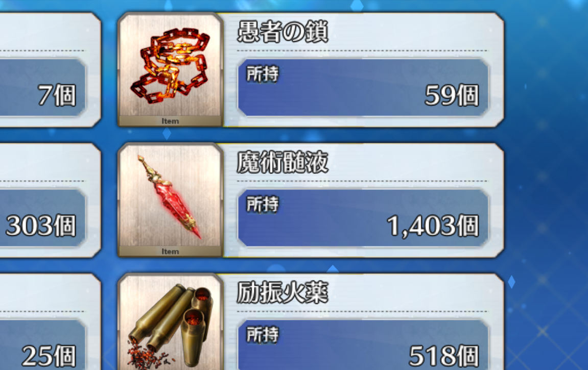This screenshot has height=370, width=588.
Task: Tap the left card showing 303個
Action: pos(50,201)
